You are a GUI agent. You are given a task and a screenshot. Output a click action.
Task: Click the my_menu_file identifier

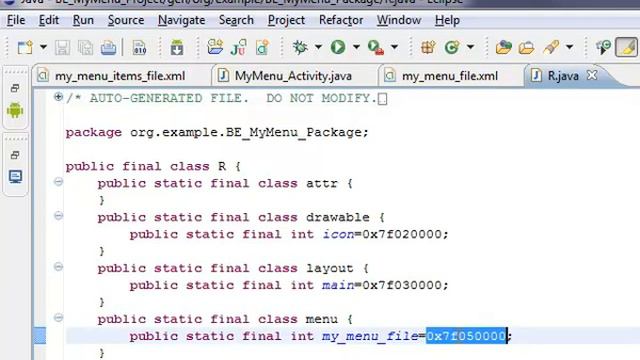pos(370,336)
